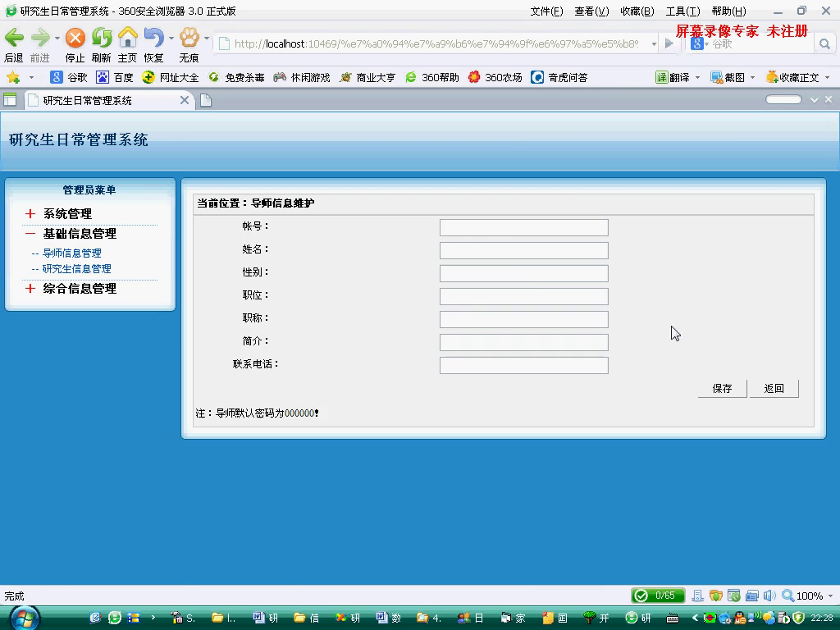Open the back/forward history dropdown arrow
The width and height of the screenshot is (840, 630).
(x=57, y=38)
